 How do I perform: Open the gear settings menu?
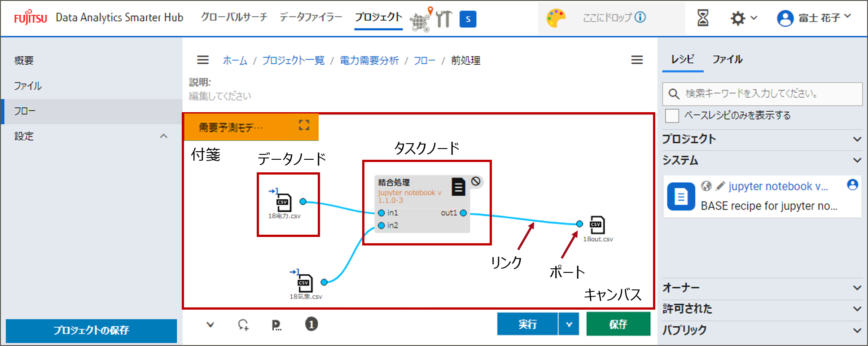[744, 18]
